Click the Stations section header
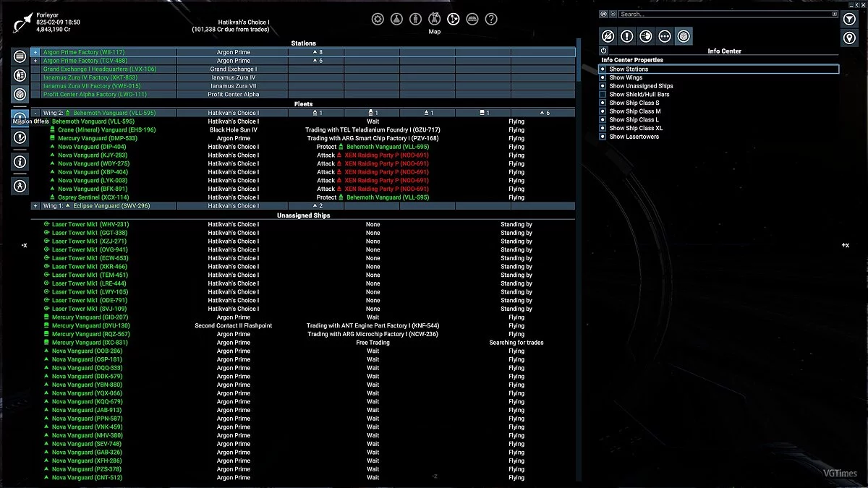Image resolution: width=868 pixels, height=488 pixels. (303, 43)
